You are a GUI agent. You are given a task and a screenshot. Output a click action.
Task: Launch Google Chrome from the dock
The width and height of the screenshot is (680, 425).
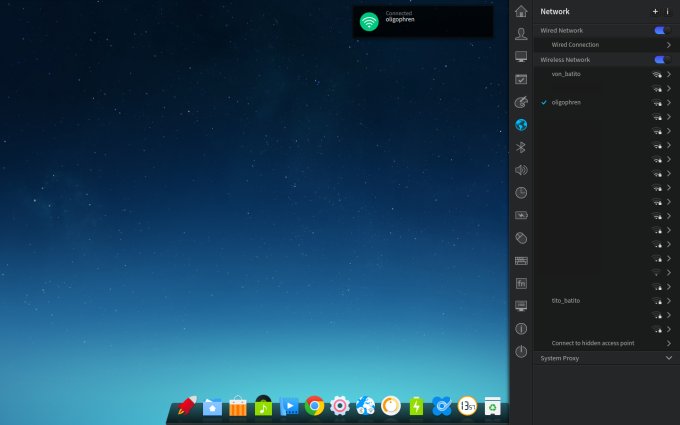pos(314,405)
